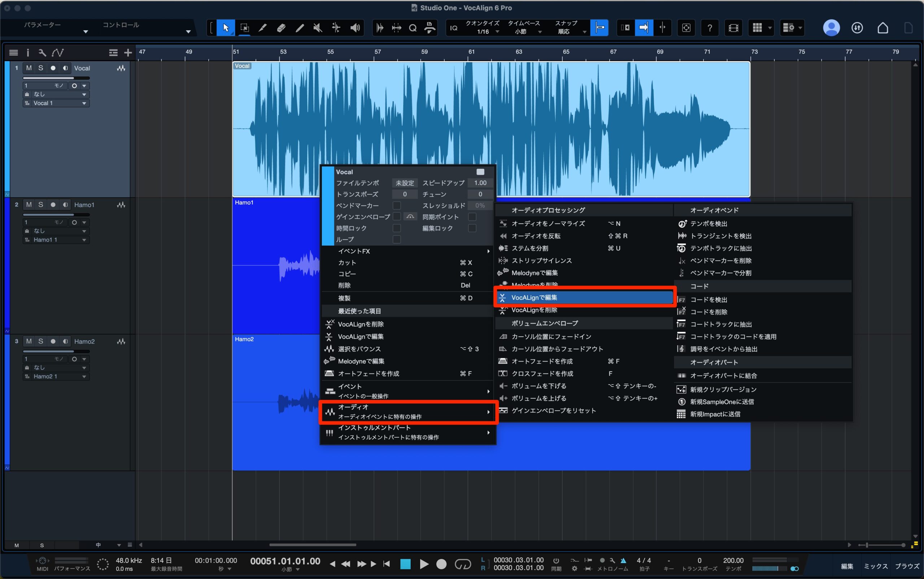Open Vocal track input なし dropdown

point(56,94)
